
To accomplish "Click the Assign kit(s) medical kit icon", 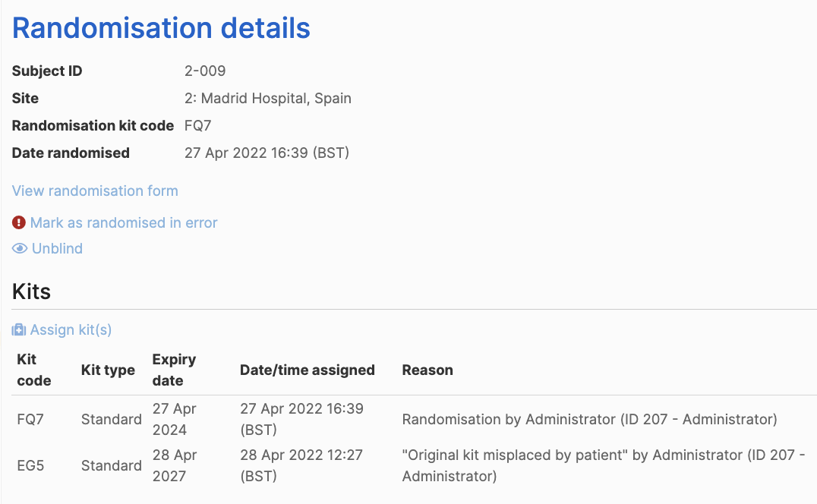I will (x=19, y=330).
